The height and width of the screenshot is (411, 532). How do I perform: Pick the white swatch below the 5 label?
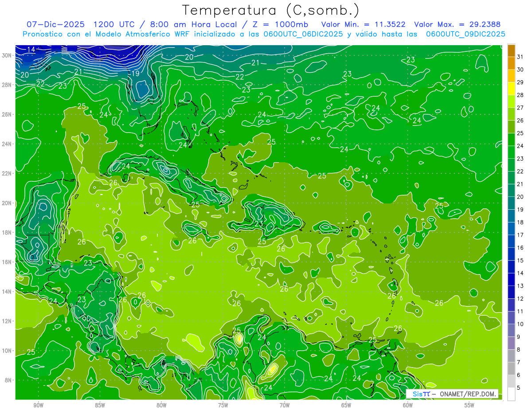(511, 394)
